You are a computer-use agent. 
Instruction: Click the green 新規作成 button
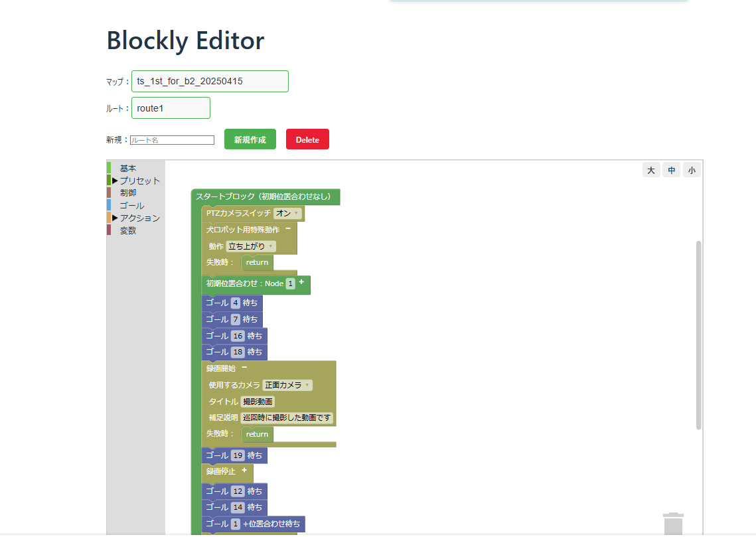[x=250, y=139]
